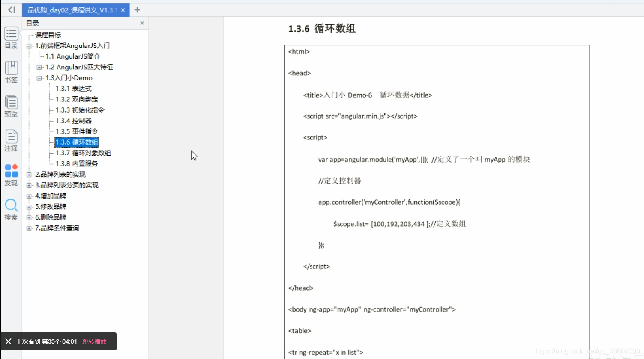Image resolution: width=644 pixels, height=359 pixels.
Task: Go to 1.1 AngularJS简介 entry
Action: [x=73, y=56]
